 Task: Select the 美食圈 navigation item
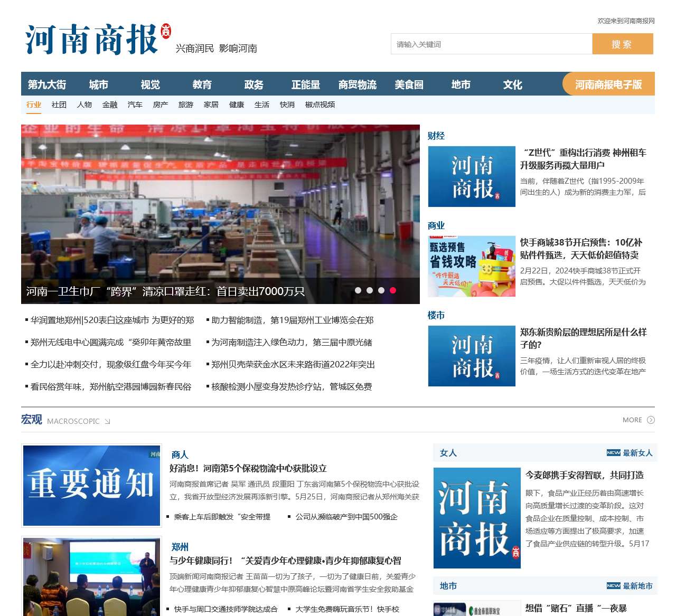click(409, 84)
